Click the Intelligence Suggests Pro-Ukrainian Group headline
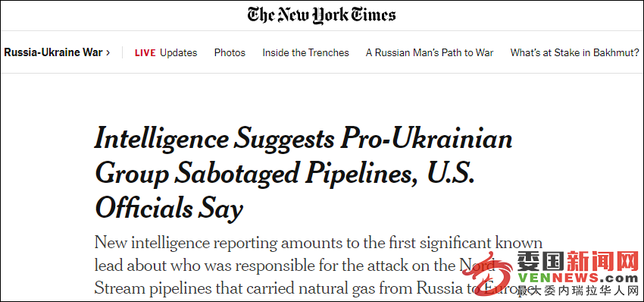Viewport: 644px width, 302px height. pos(304,174)
